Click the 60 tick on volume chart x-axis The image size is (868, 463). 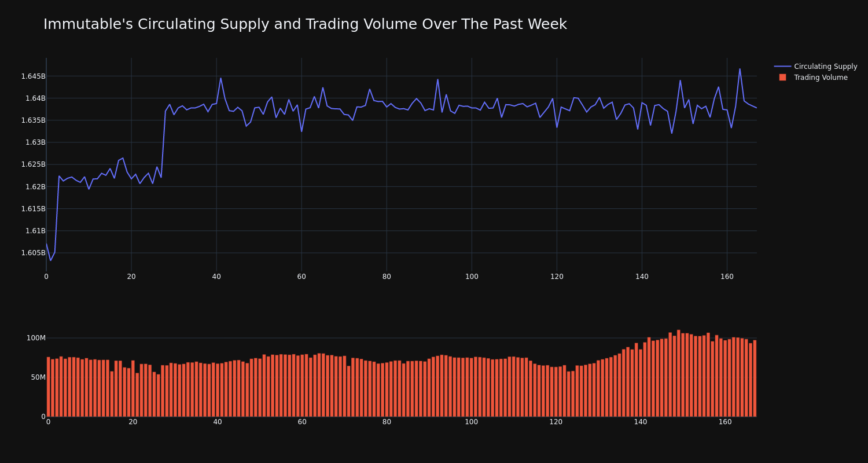click(x=302, y=422)
